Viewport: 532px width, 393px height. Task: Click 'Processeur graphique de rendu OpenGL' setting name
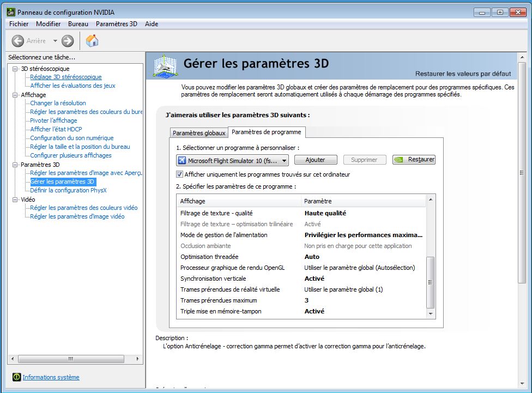tap(232, 268)
